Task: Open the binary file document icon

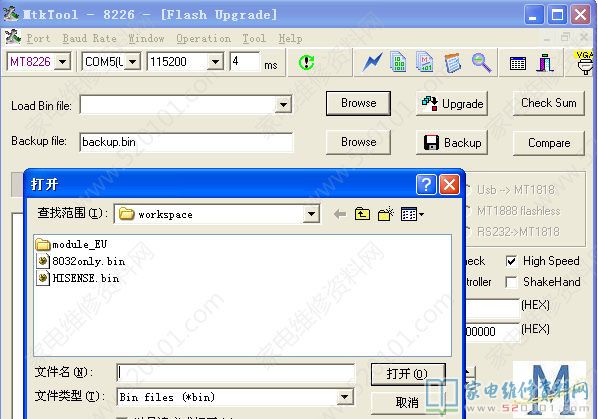Action: pyautogui.click(x=399, y=62)
